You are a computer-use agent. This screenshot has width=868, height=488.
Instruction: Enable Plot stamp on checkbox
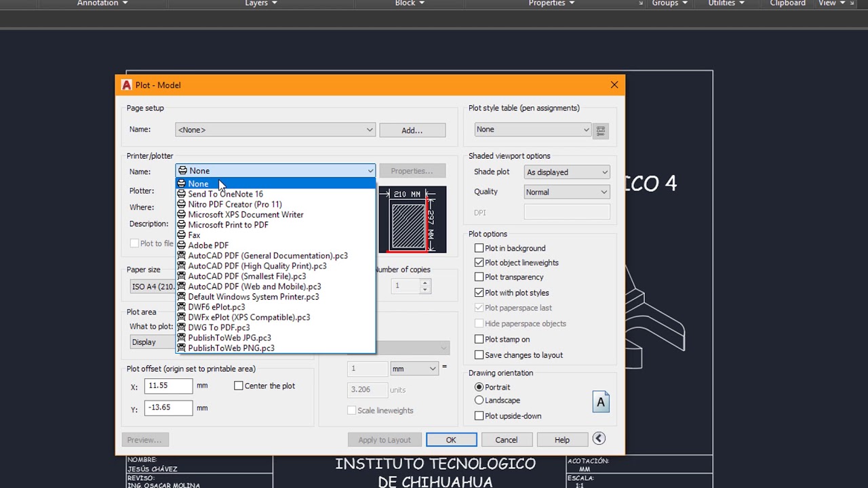[479, 339]
